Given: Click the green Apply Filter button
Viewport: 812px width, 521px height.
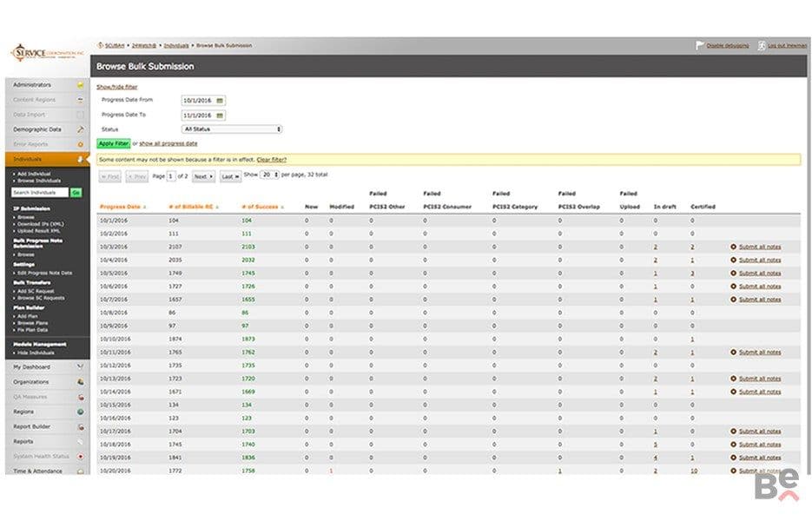Looking at the screenshot, I should [114, 143].
